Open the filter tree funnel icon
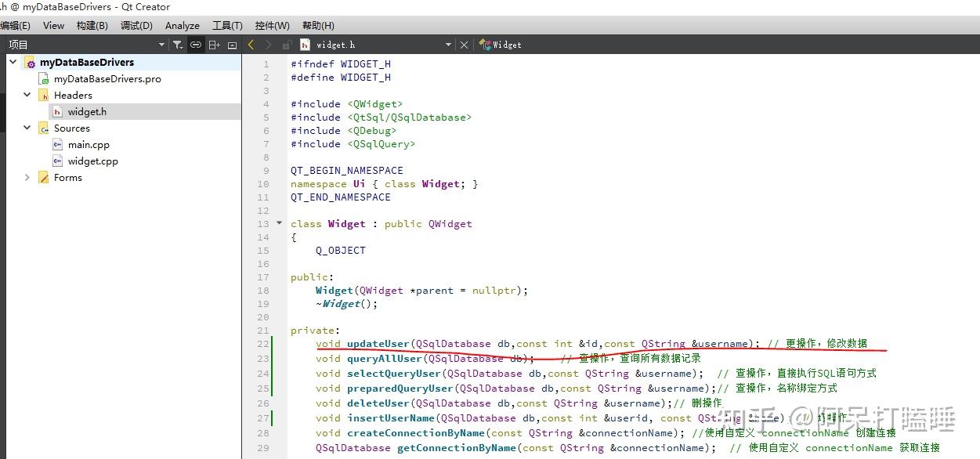Screen dimensions: 980x459 [x=178, y=45]
